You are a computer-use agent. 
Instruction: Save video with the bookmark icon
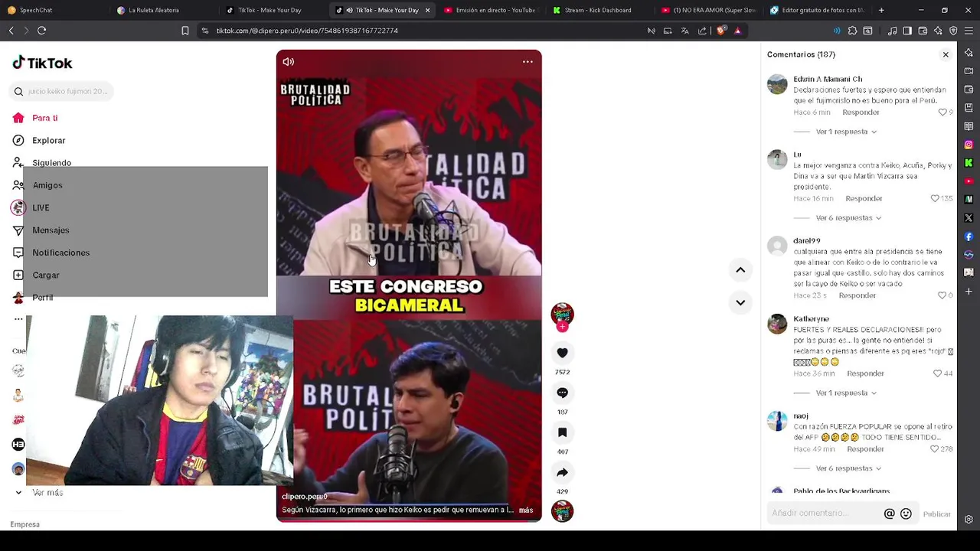tap(562, 432)
